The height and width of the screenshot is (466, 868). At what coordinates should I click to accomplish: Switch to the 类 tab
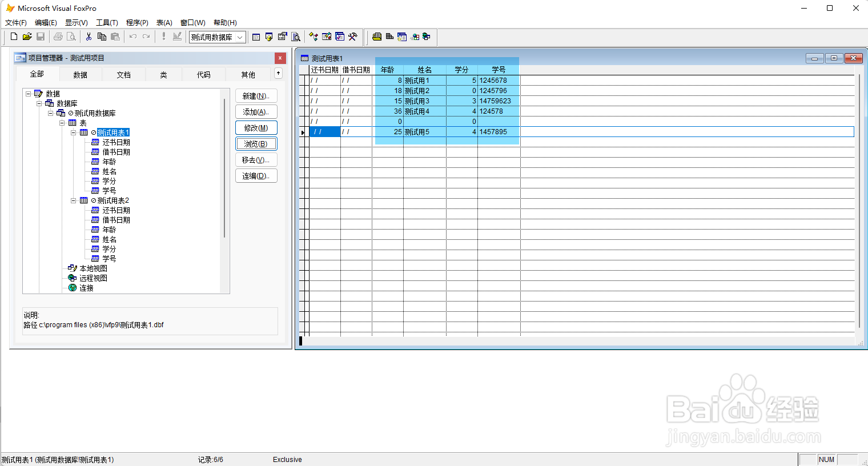[x=164, y=75]
